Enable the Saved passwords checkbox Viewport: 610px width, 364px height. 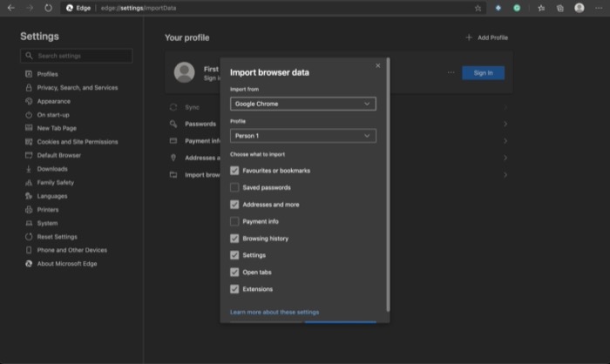234,187
